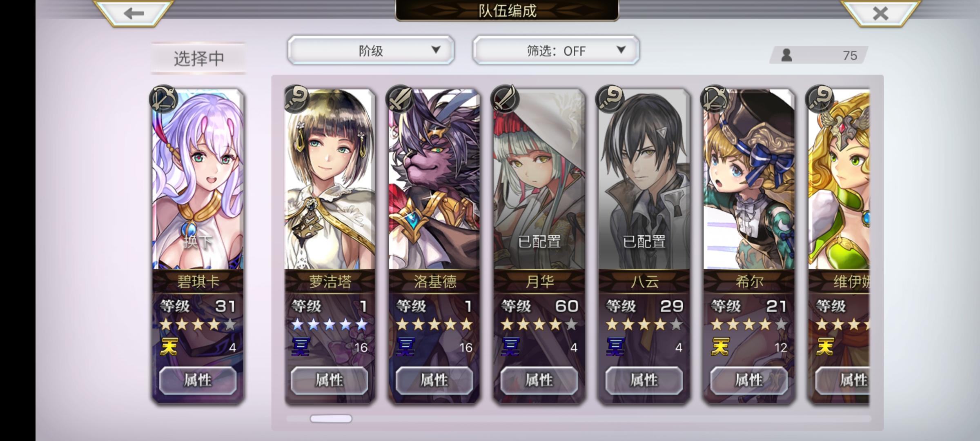Click the back arrow button
The width and height of the screenshot is (980, 441).
(134, 13)
